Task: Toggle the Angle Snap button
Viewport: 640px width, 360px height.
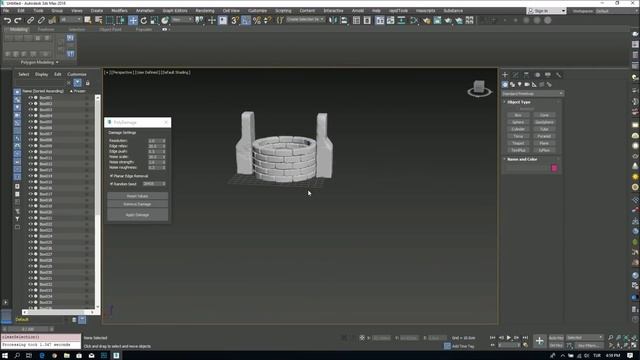Action: click(x=246, y=20)
